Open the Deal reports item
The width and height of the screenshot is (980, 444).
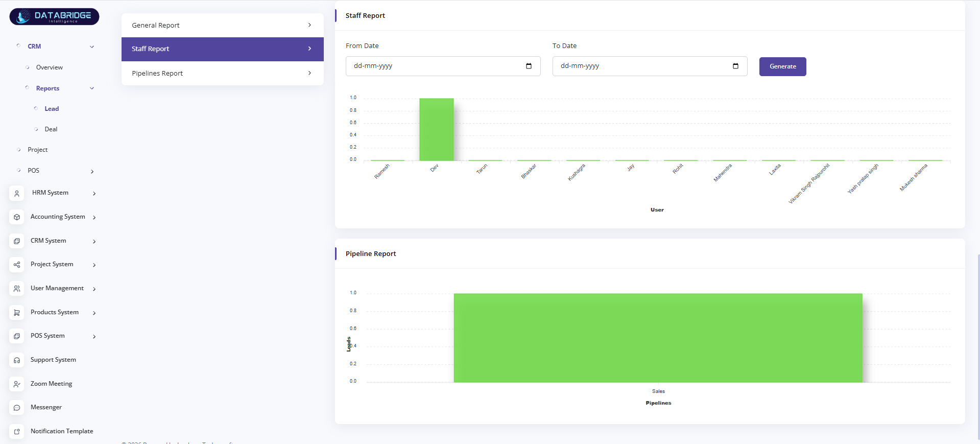point(51,129)
